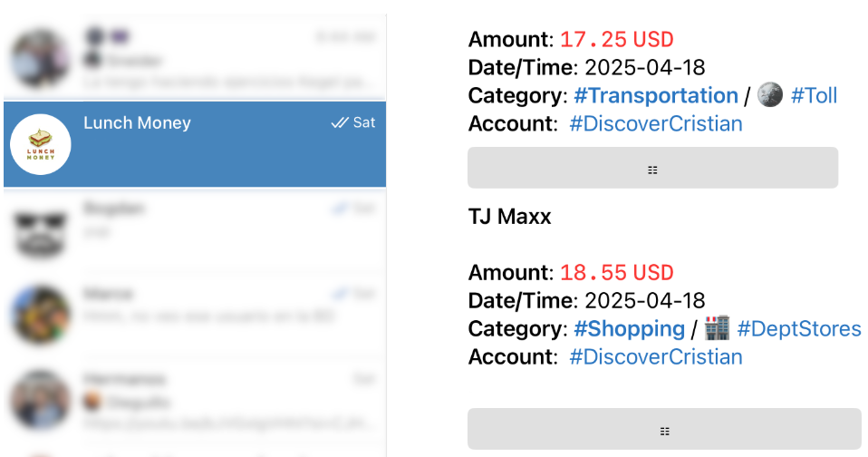Click #DiscoverCristian under the Toll transaction

point(655,123)
